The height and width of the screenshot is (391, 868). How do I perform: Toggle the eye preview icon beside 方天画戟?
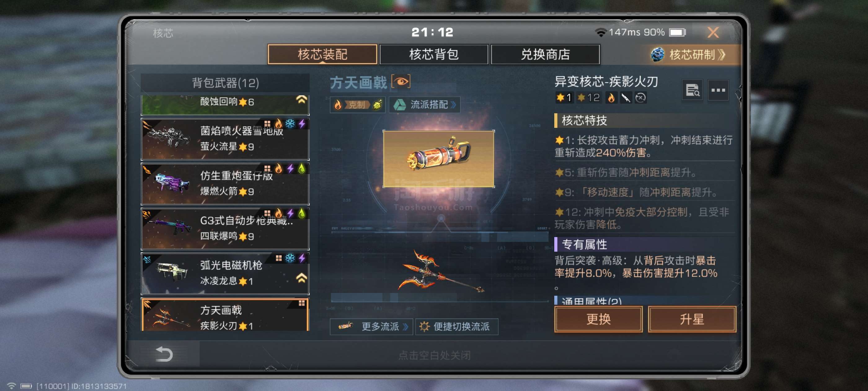click(x=401, y=82)
